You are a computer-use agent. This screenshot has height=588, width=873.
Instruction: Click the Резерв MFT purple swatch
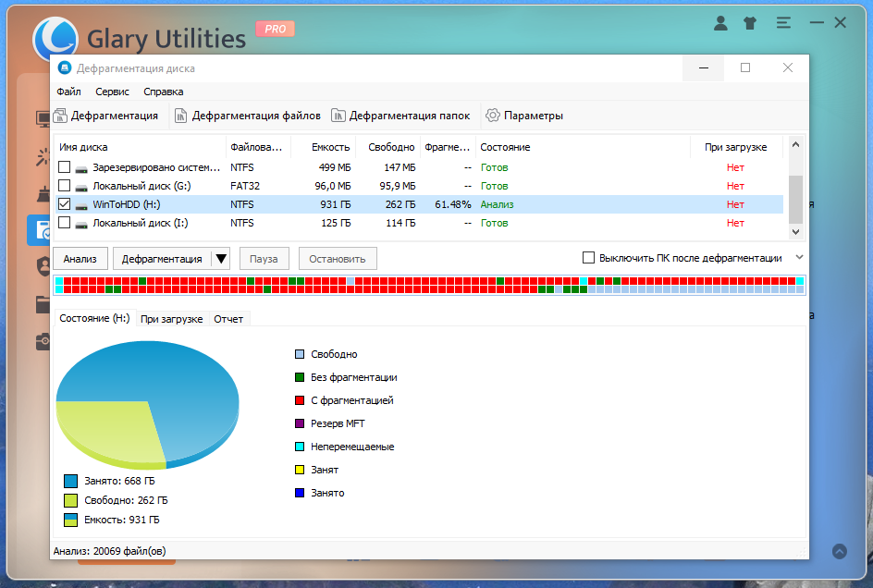[x=300, y=423]
